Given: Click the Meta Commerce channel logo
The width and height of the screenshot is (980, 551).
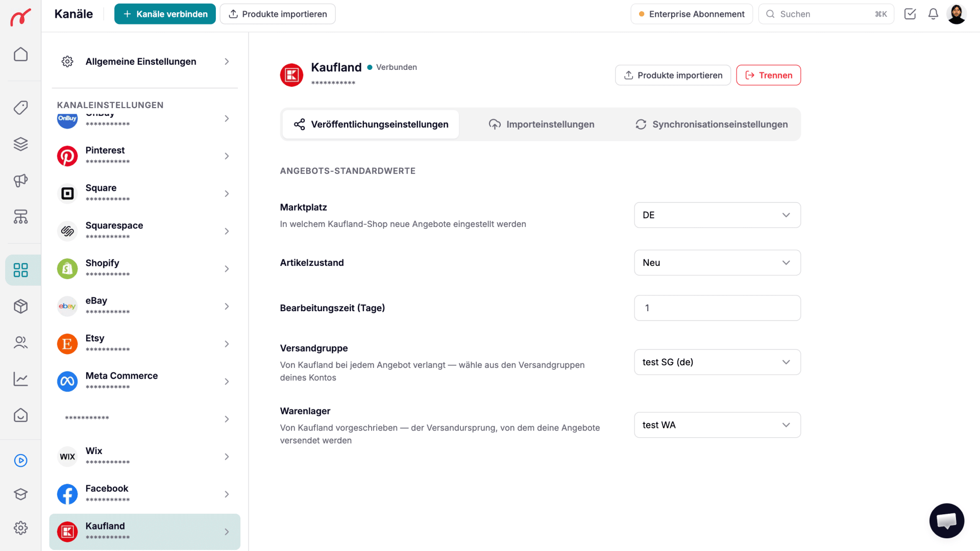Looking at the screenshot, I should (x=67, y=382).
